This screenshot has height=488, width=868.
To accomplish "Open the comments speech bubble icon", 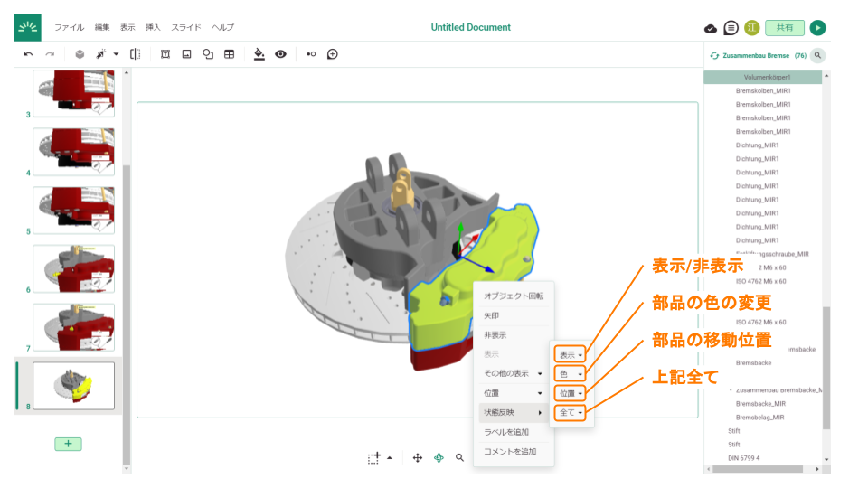I will click(x=731, y=28).
